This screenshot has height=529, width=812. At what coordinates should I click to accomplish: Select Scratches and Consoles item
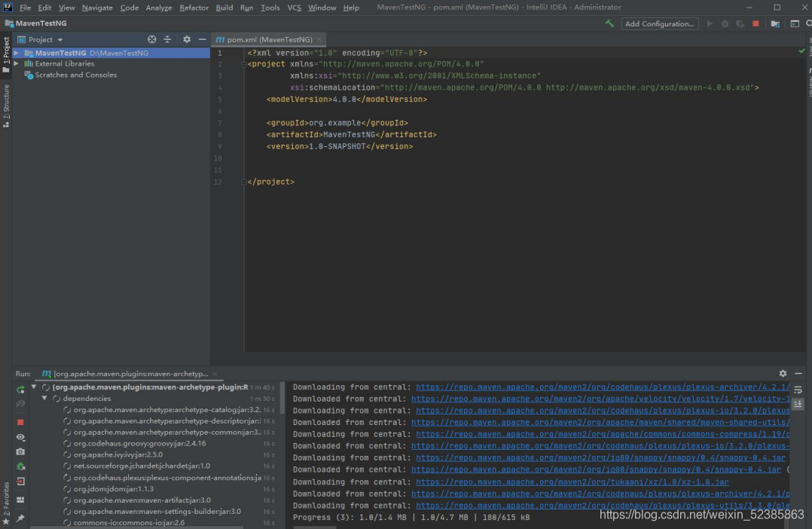[75, 75]
